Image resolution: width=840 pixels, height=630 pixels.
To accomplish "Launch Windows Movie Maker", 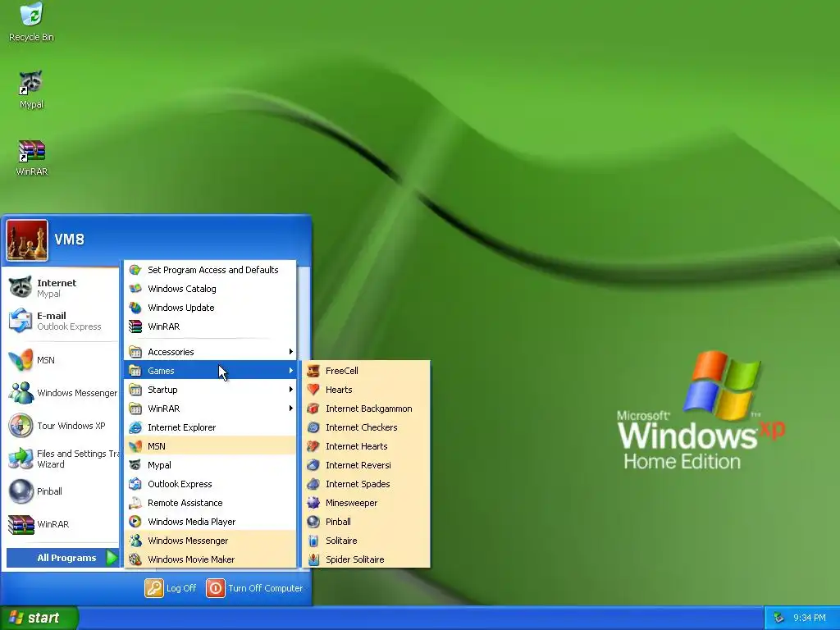I will click(x=210, y=559).
